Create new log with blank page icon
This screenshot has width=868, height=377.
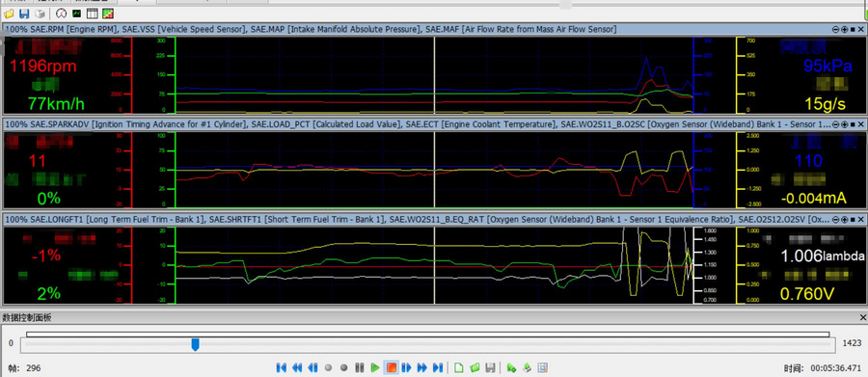tap(459, 367)
